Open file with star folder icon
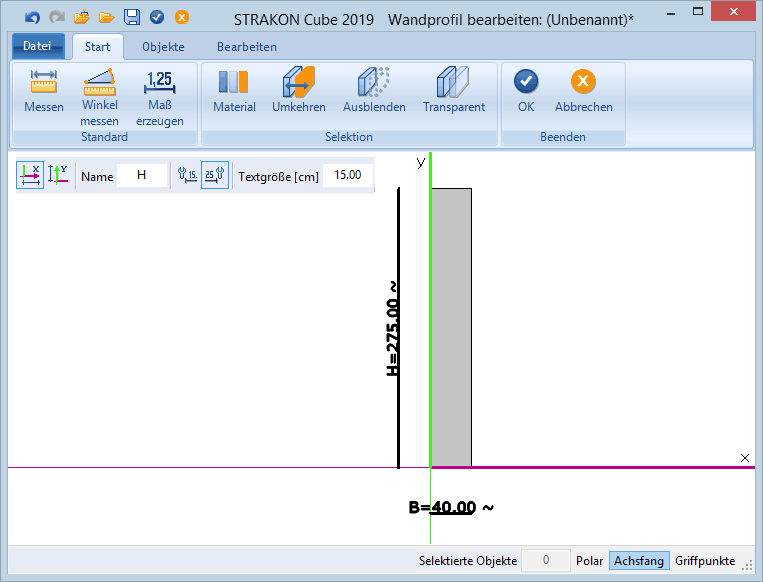 pos(82,18)
